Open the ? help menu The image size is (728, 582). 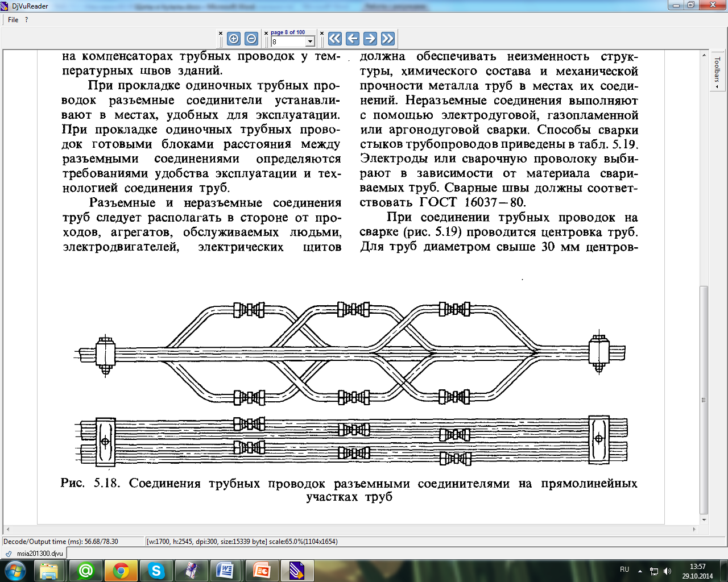click(26, 19)
